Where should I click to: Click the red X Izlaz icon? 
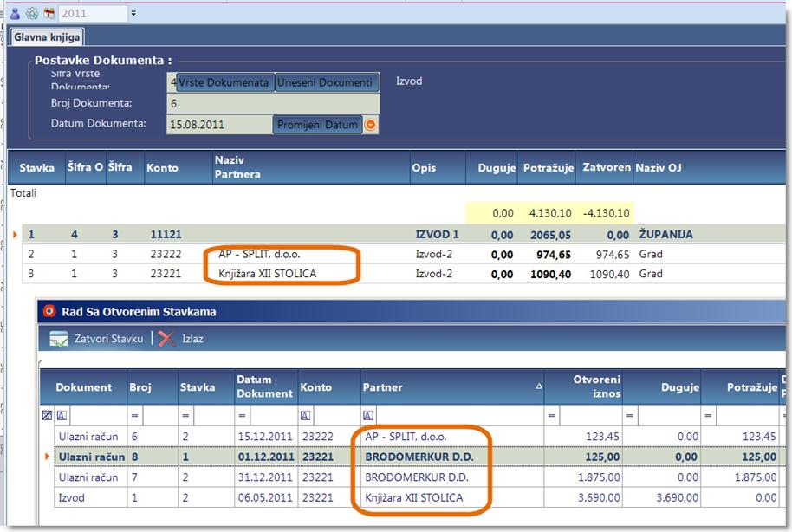point(166,339)
